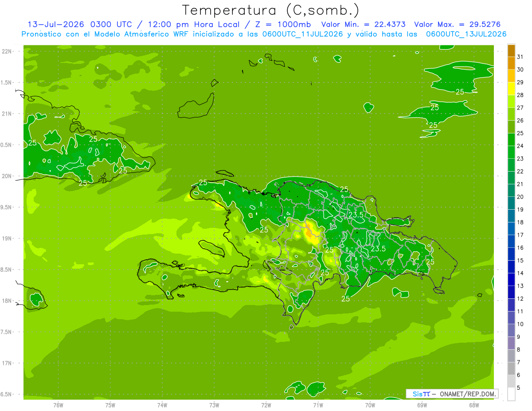The height and width of the screenshot is (411, 532).
Task: Select the dark blue 13 legend swatch
Action: [511, 279]
